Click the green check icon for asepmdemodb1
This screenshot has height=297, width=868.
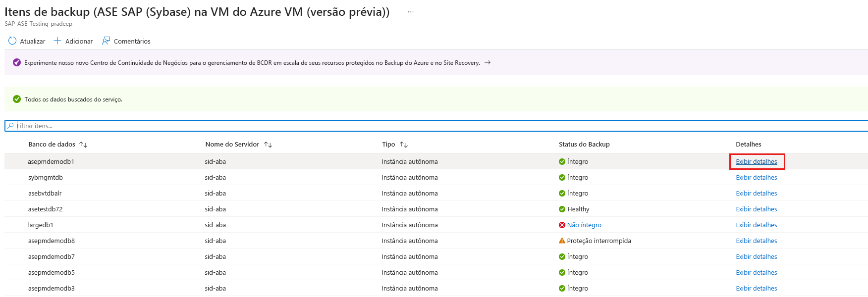[562, 161]
